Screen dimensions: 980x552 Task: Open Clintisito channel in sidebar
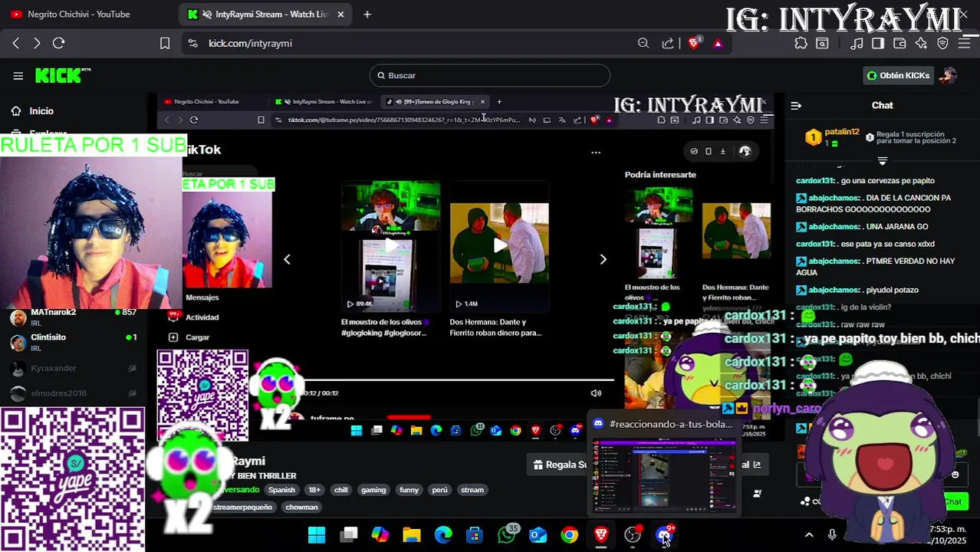[x=74, y=342]
